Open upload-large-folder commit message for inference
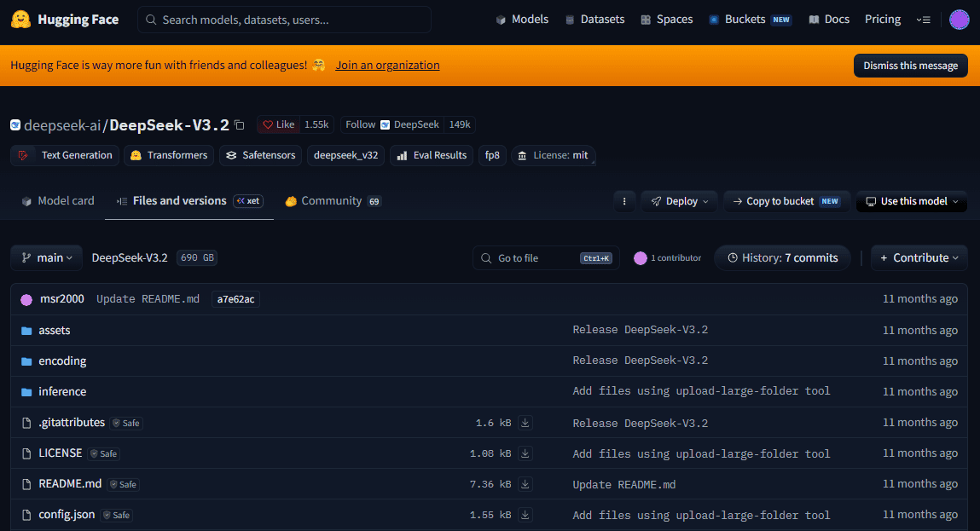980x531 pixels. (x=701, y=391)
